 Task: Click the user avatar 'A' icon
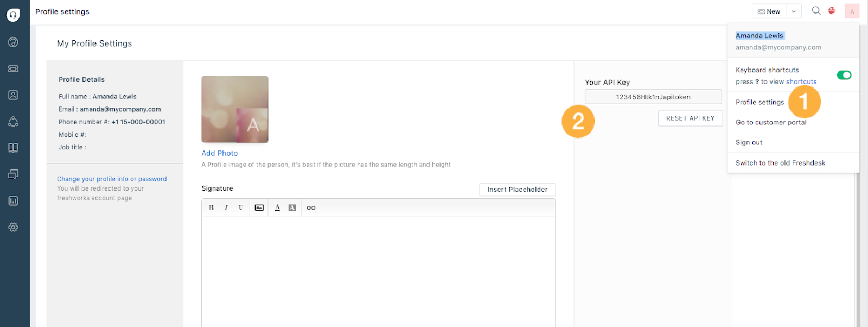point(852,11)
